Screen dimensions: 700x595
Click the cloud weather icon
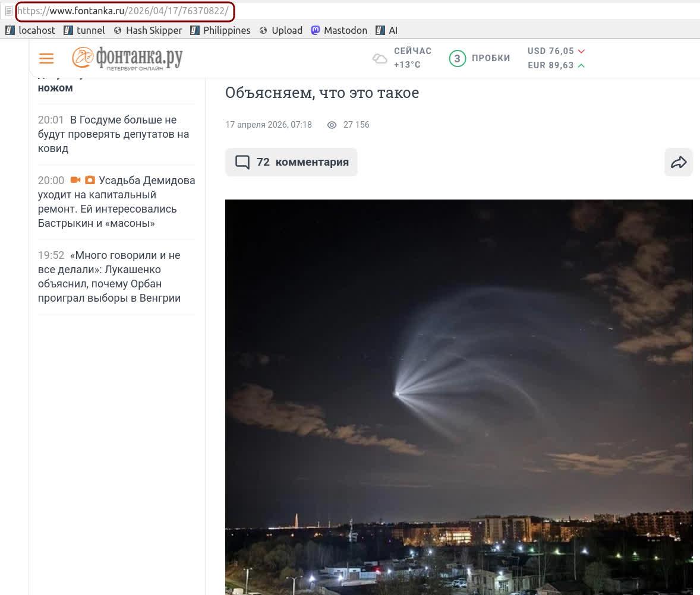click(379, 58)
